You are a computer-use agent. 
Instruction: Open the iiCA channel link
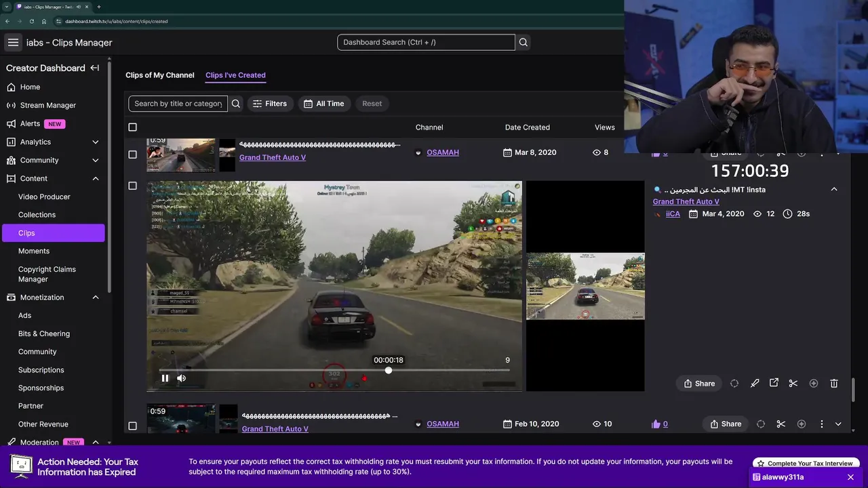pos(673,214)
